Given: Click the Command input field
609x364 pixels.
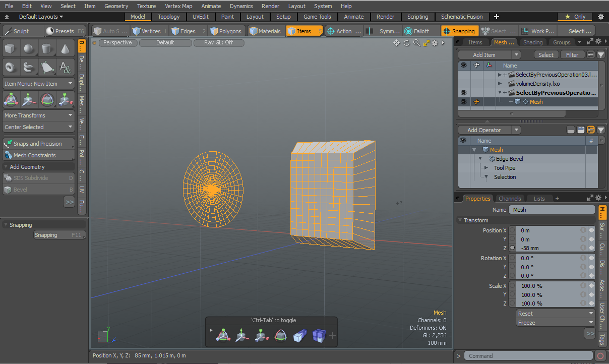Looking at the screenshot, I should (x=528, y=356).
